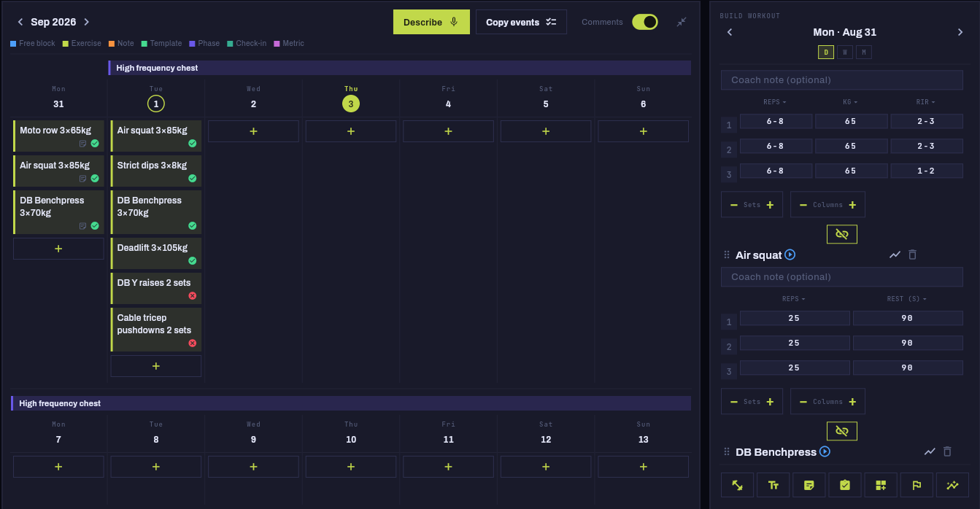Toggle completion check on Strict dips 3×8kg
This screenshot has height=509, width=980.
click(193, 179)
